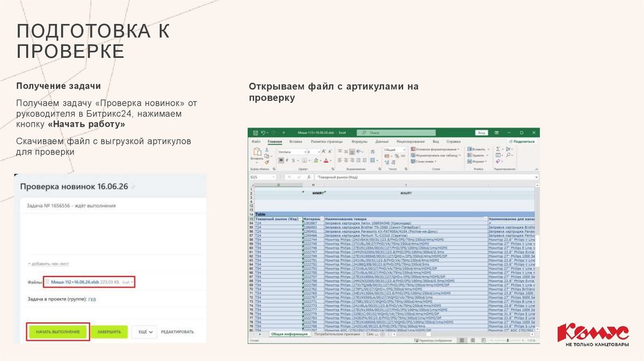Open the Справка ribbon tab
The height and width of the screenshot is (361, 644).
point(453,142)
